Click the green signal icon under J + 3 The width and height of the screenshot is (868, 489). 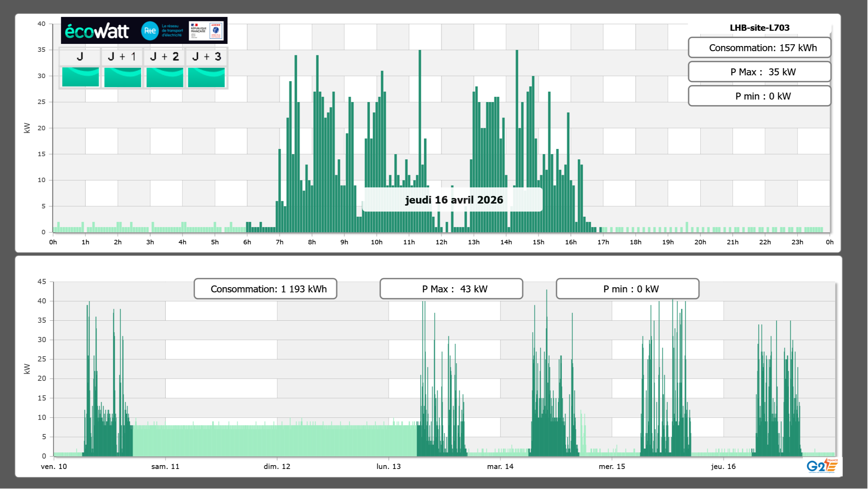[206, 77]
